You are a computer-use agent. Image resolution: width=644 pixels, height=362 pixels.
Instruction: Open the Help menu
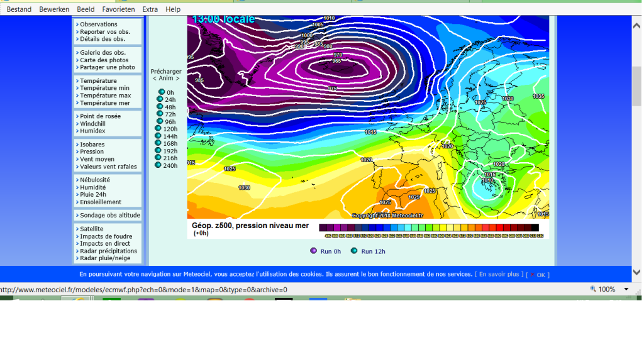(173, 9)
